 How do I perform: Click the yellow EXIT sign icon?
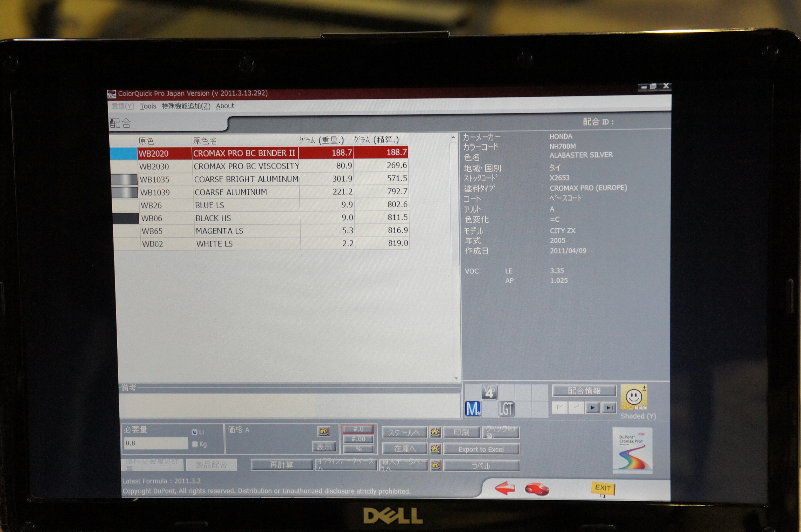point(603,488)
